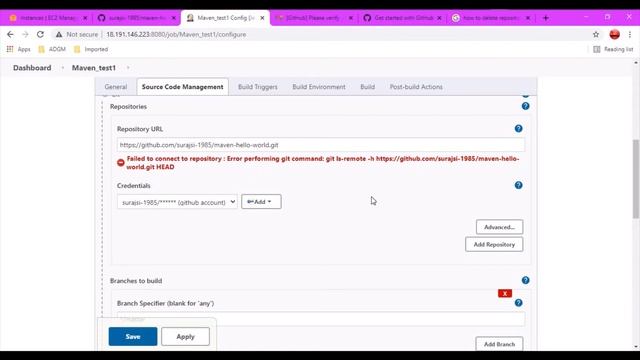Show help for Repositories section

[525, 106]
